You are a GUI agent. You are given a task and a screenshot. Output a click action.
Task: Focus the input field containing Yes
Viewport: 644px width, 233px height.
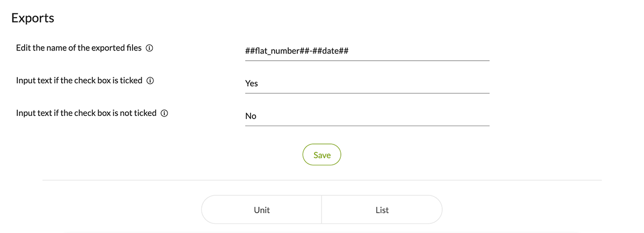coord(367,83)
